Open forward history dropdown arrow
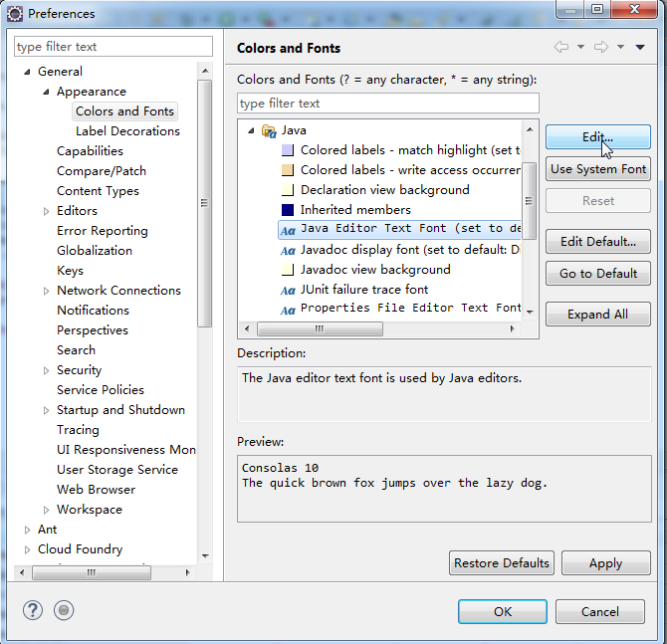Viewport: 667px width, 644px height. click(x=620, y=47)
